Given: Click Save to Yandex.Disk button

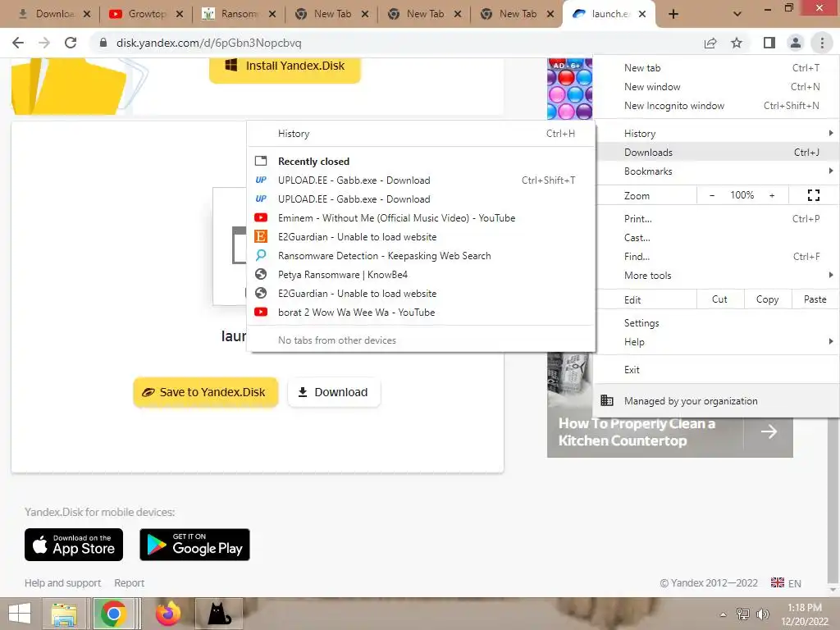Looking at the screenshot, I should [x=206, y=392].
